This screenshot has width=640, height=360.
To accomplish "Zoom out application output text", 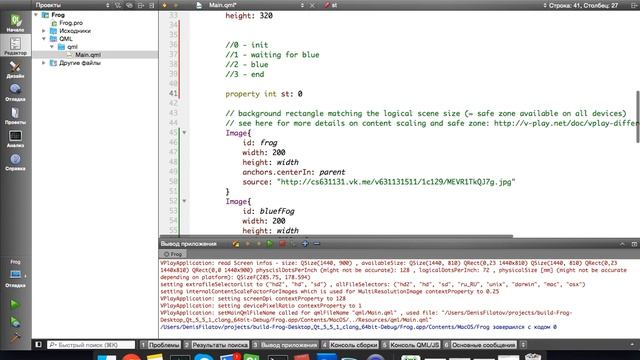I will [316, 244].
